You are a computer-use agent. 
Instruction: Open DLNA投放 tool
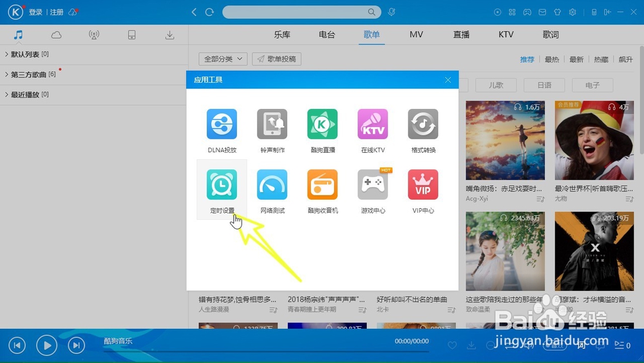click(x=222, y=131)
